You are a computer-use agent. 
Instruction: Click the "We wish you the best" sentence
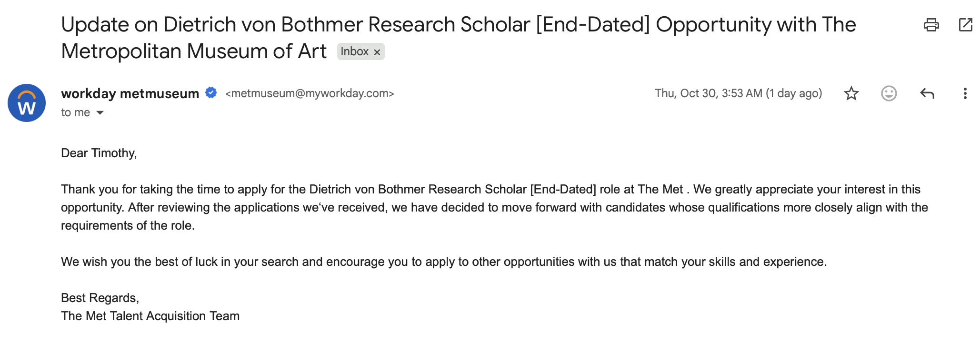[x=443, y=262]
